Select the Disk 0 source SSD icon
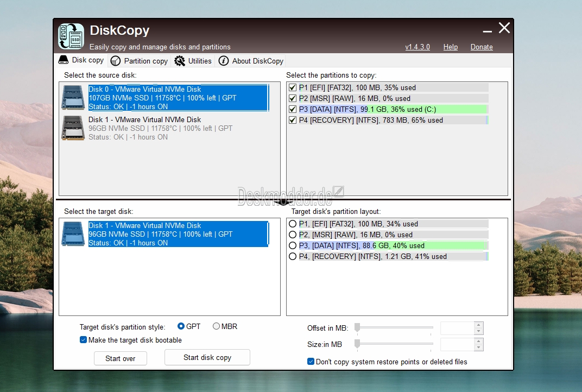The width and height of the screenshot is (582, 392). pyautogui.click(x=73, y=97)
